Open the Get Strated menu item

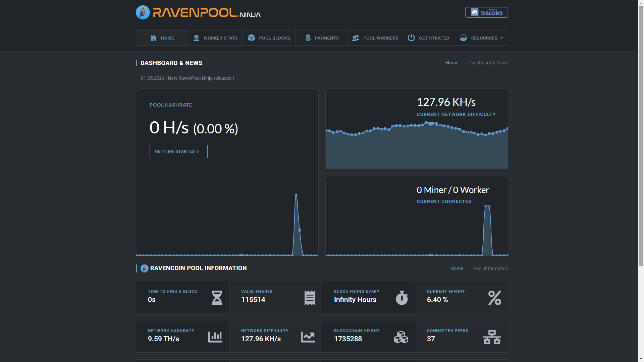click(x=428, y=38)
